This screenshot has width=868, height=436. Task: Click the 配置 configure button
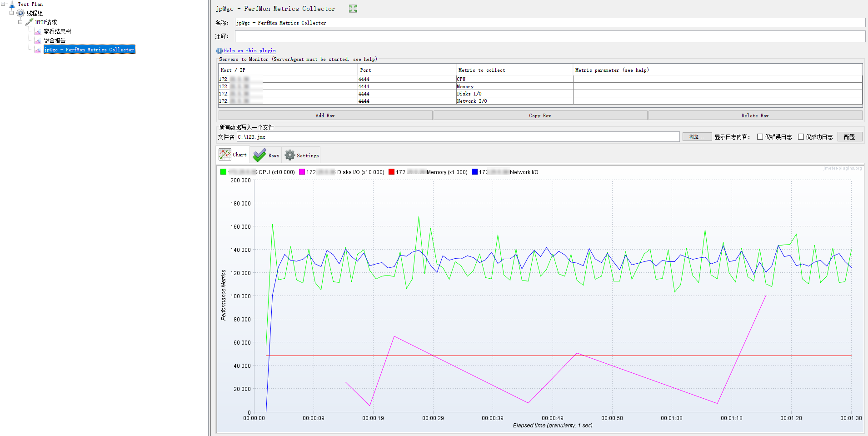tap(850, 137)
